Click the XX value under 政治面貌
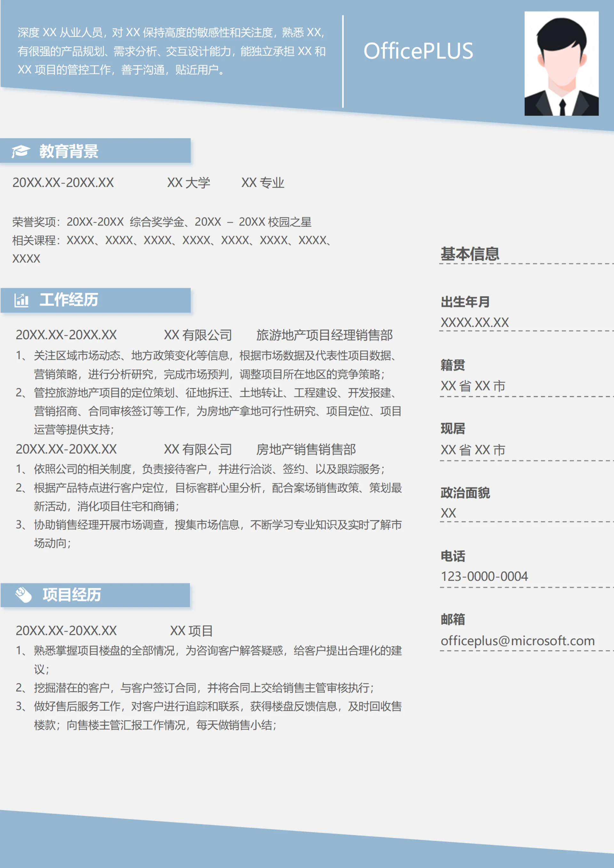The width and height of the screenshot is (614, 868). coord(448,513)
